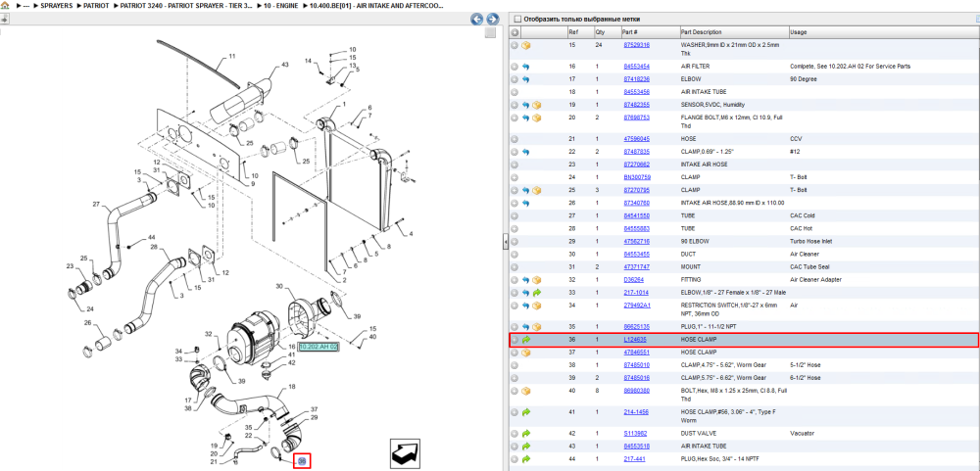Click the small square button at the diagram's top-right corner

coord(491,33)
